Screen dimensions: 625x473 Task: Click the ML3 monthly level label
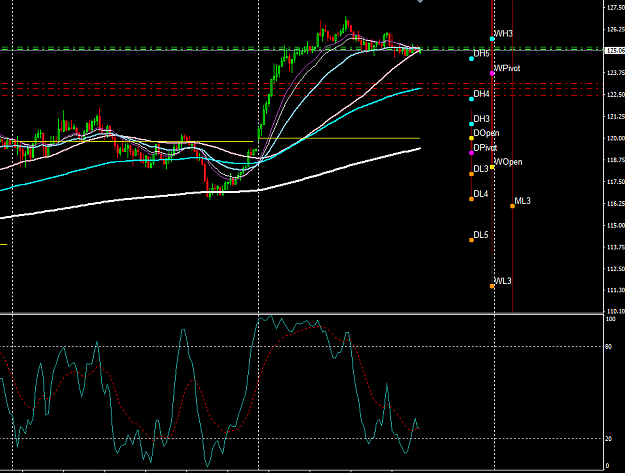(522, 201)
